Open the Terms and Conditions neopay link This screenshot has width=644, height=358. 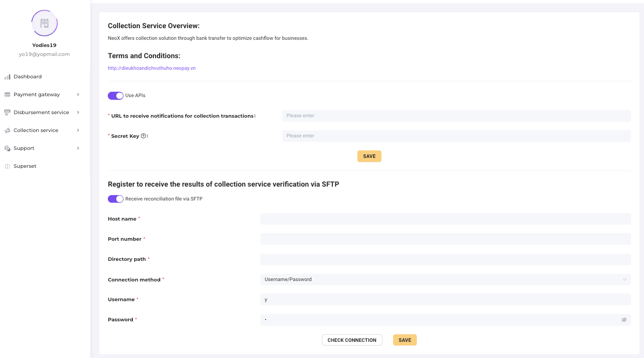coord(152,68)
